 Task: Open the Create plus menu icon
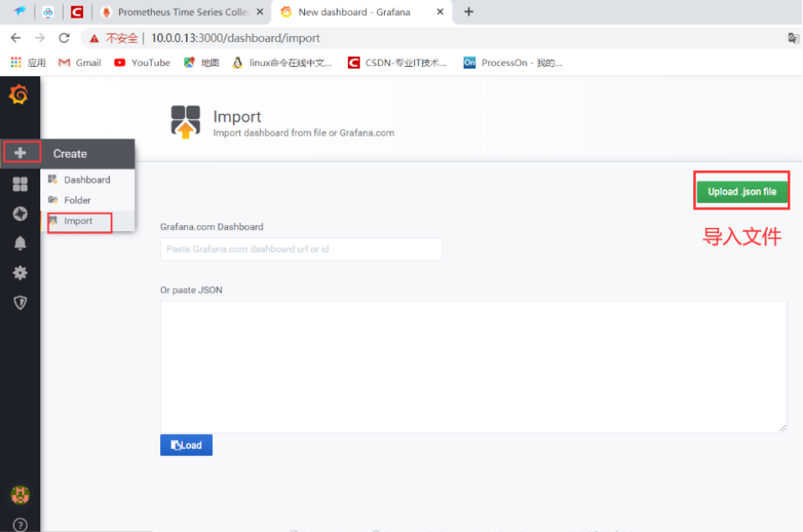(x=20, y=152)
